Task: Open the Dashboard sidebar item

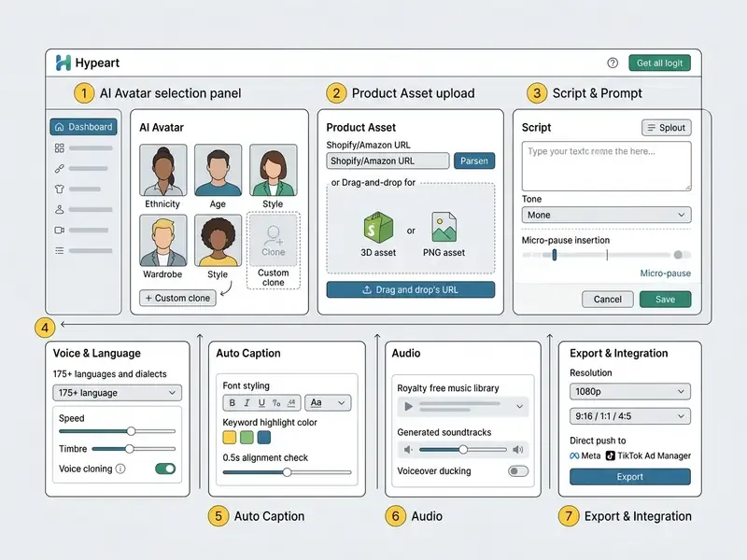Action: pyautogui.click(x=83, y=127)
